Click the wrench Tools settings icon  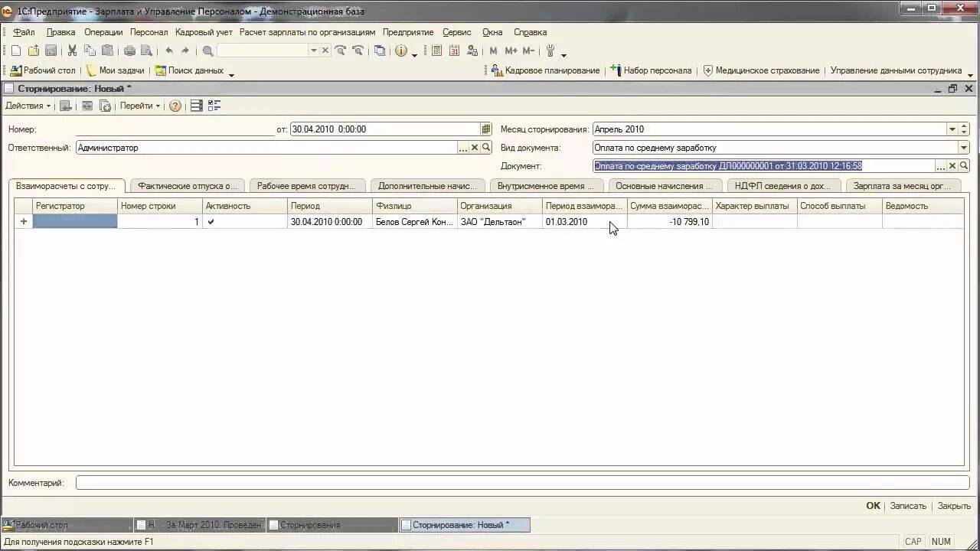click(550, 51)
